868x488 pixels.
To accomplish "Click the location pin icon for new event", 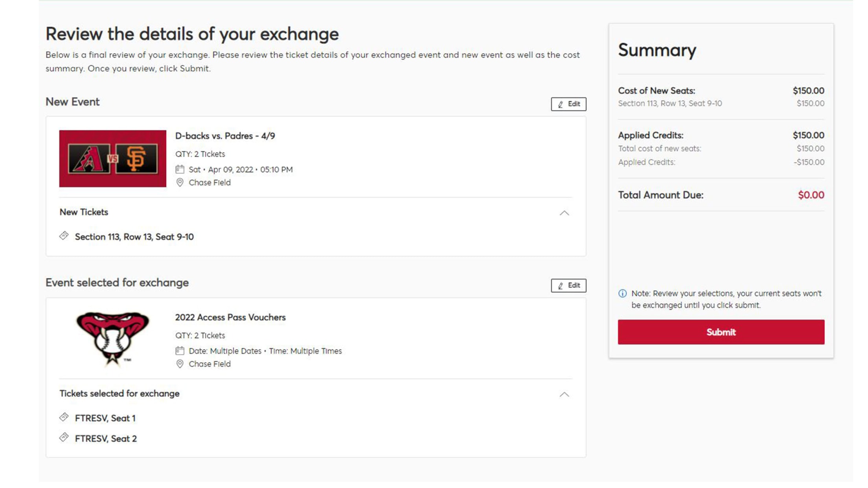I will click(x=180, y=182).
